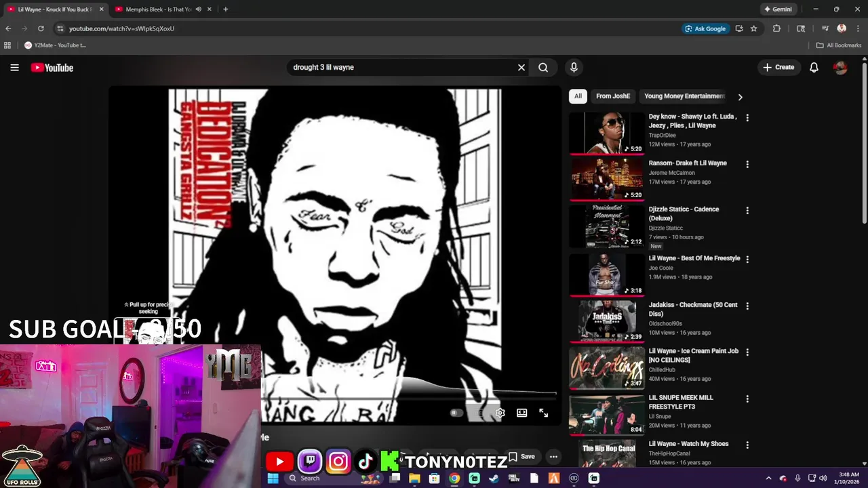This screenshot has height=488, width=868.
Task: Open options for 'Ice Cream Paint Job'
Action: [x=747, y=352]
